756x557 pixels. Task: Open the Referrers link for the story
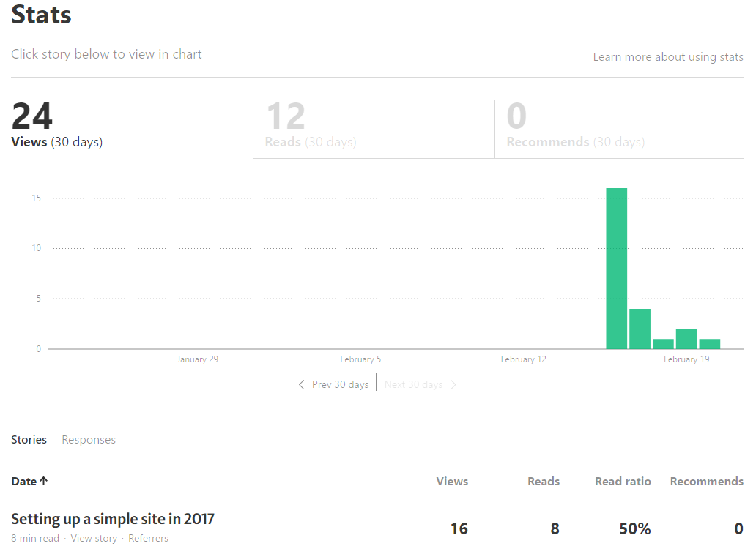(148, 539)
